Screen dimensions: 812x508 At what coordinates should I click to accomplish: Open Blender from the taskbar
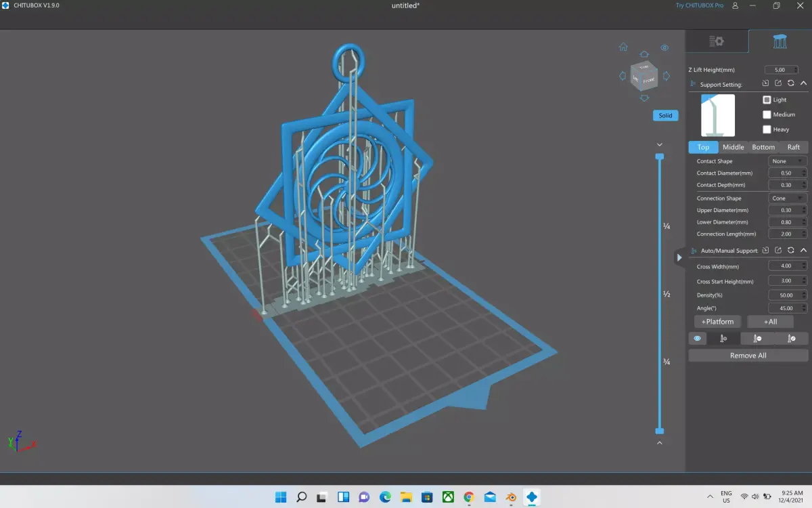tap(512, 497)
